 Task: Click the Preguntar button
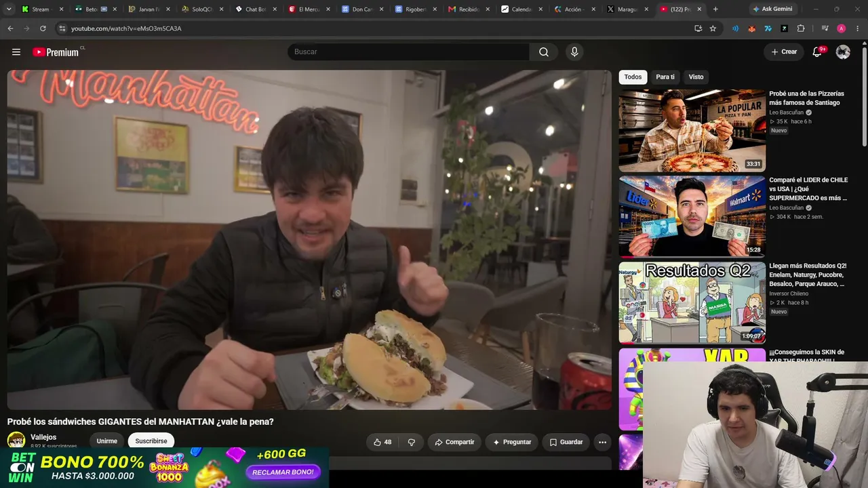pos(512,442)
